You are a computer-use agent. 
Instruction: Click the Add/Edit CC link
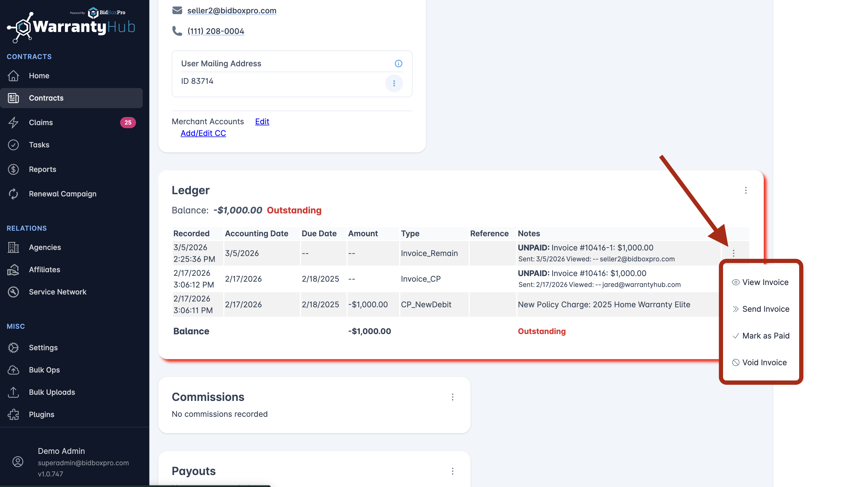click(203, 133)
